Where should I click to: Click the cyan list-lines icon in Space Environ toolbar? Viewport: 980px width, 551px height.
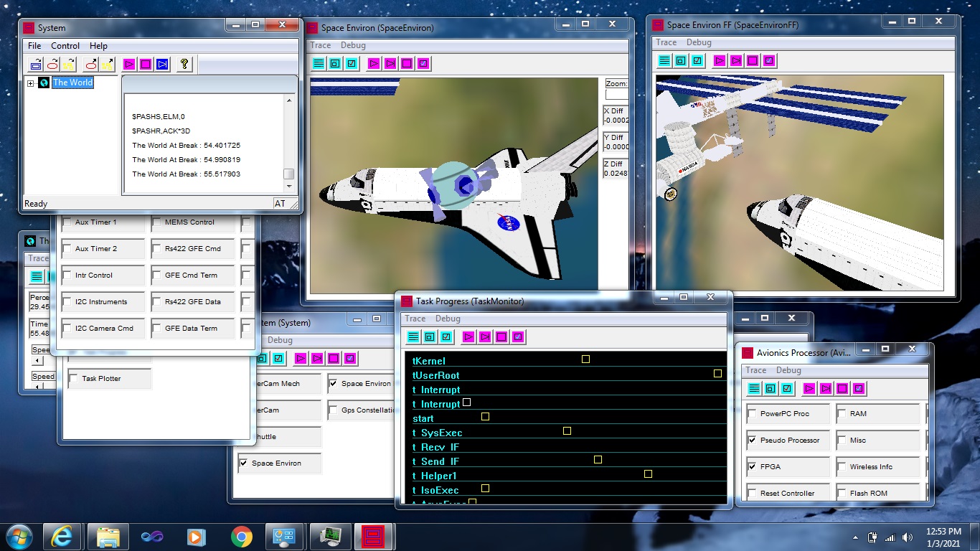click(x=319, y=63)
